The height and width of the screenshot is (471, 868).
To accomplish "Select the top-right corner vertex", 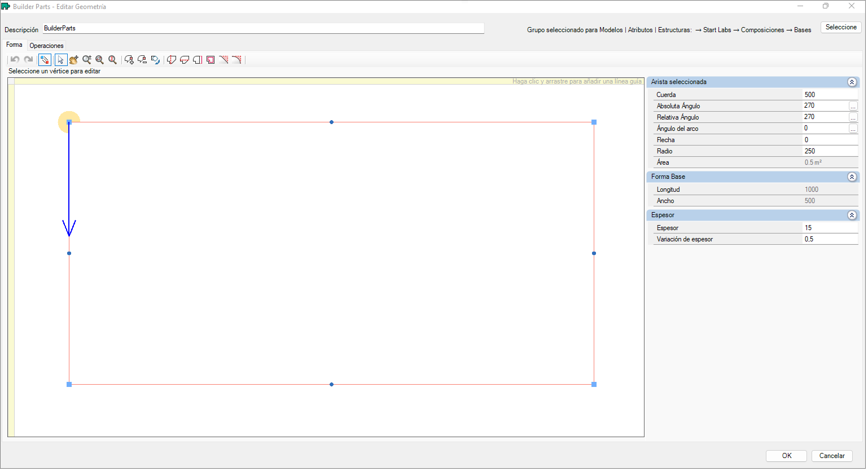I will click(x=594, y=122).
